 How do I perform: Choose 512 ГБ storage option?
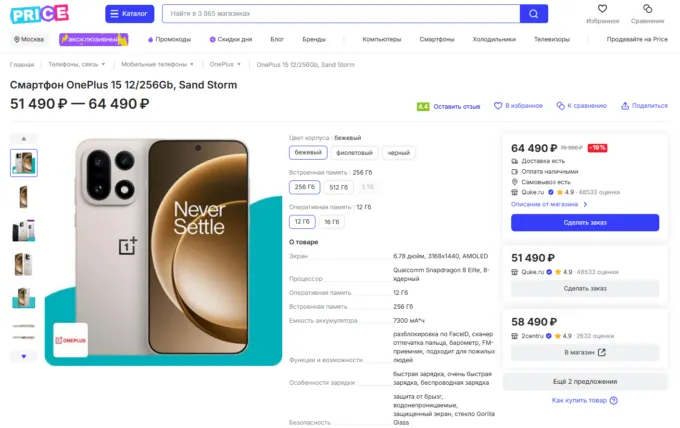pyautogui.click(x=338, y=187)
